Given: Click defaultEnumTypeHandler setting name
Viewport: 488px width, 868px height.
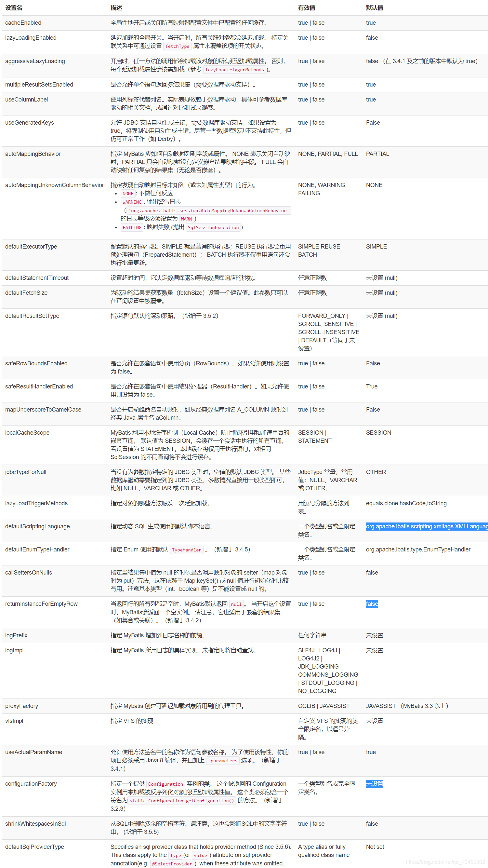Looking at the screenshot, I should [x=37, y=549].
